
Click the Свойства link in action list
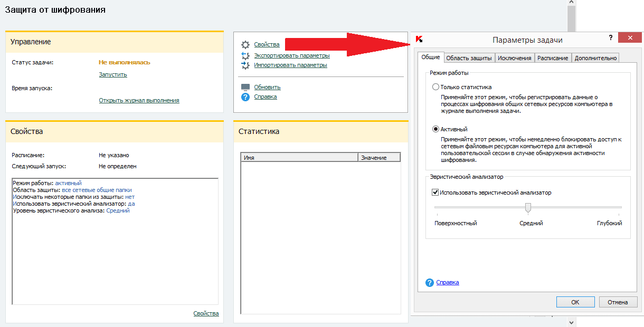click(267, 45)
